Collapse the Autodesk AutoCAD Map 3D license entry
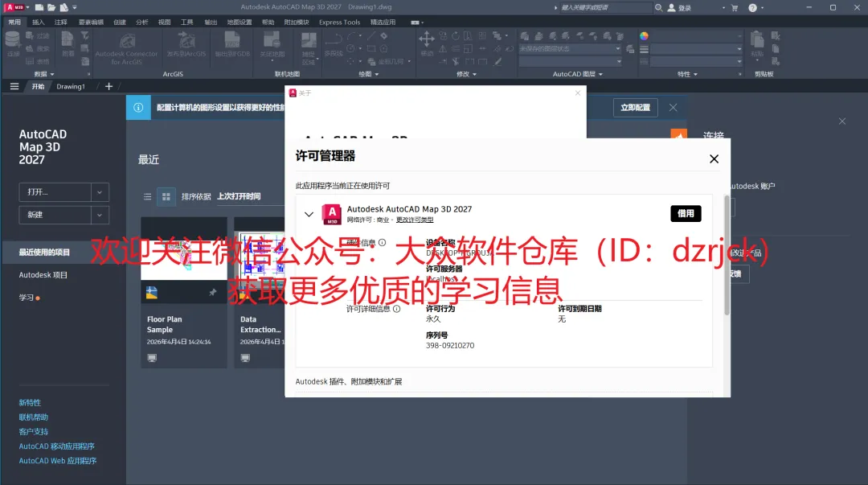This screenshot has width=868, height=485. pos(309,214)
